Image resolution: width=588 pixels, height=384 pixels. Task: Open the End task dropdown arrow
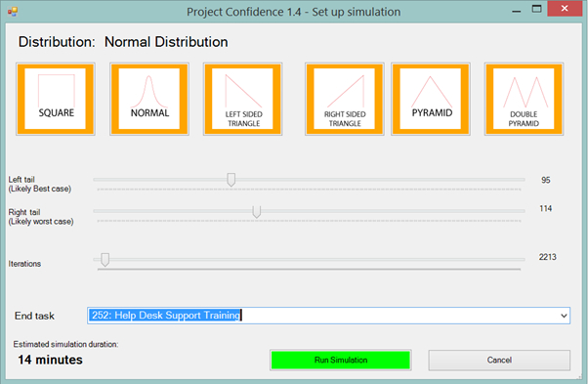click(x=564, y=316)
